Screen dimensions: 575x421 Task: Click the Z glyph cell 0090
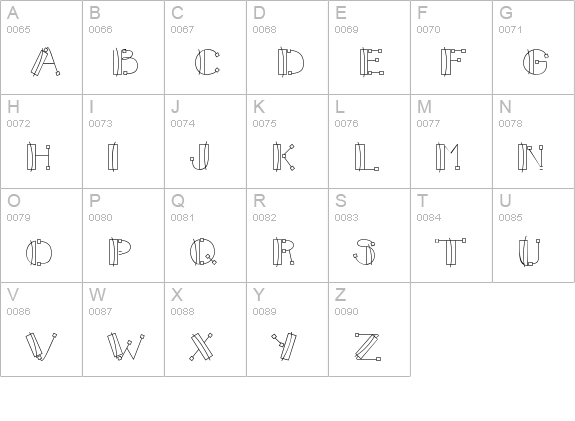click(369, 329)
